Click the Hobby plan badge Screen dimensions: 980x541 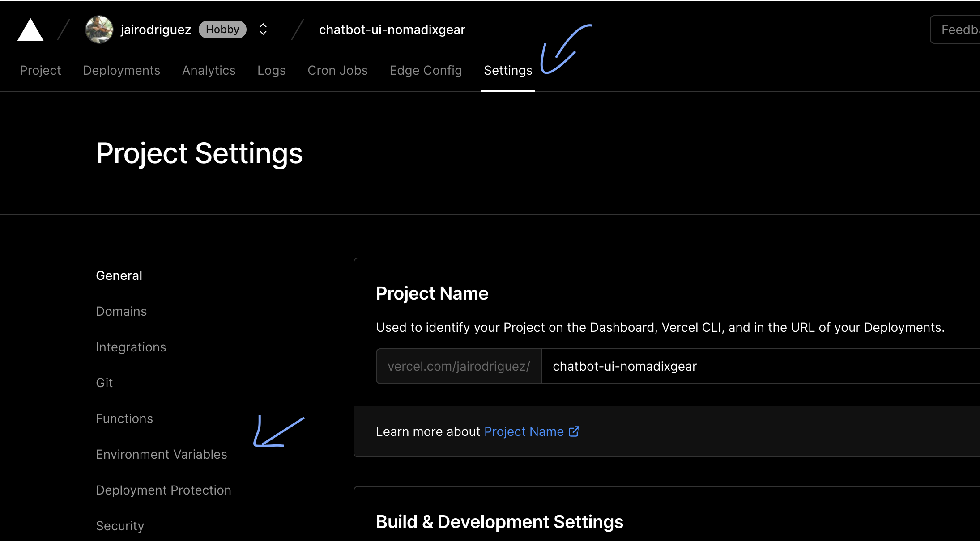[x=222, y=29]
